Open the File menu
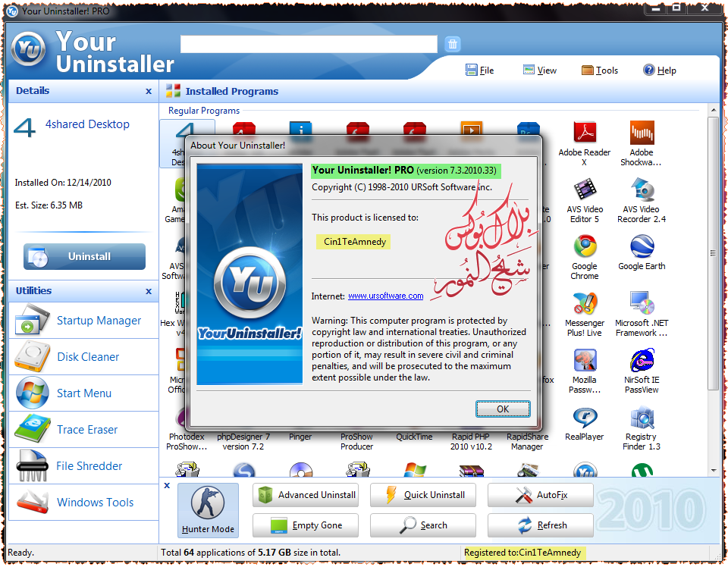 [x=479, y=70]
